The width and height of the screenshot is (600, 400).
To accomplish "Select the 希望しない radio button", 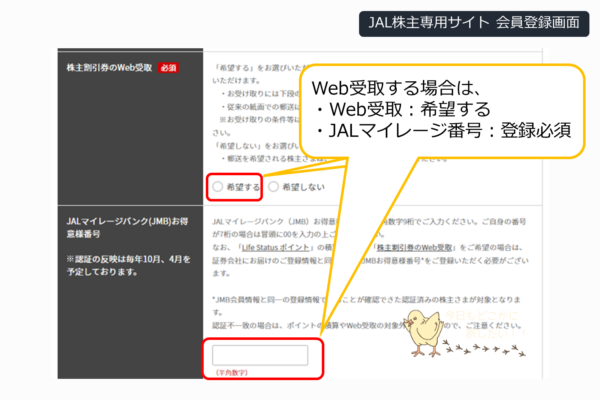I will click(x=274, y=187).
